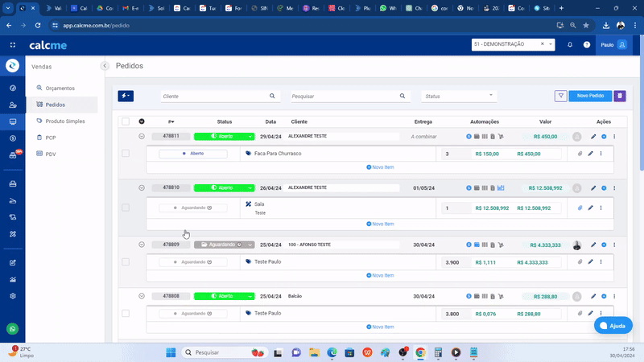This screenshot has width=644, height=362.
Task: Open Orçamentos in the Vendas menu
Action: [x=60, y=88]
